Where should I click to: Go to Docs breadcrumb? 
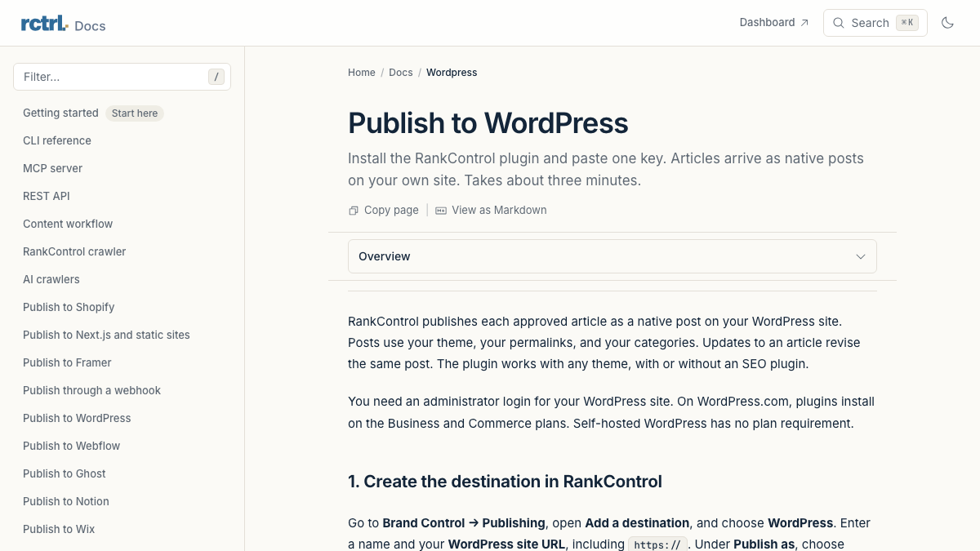click(401, 73)
